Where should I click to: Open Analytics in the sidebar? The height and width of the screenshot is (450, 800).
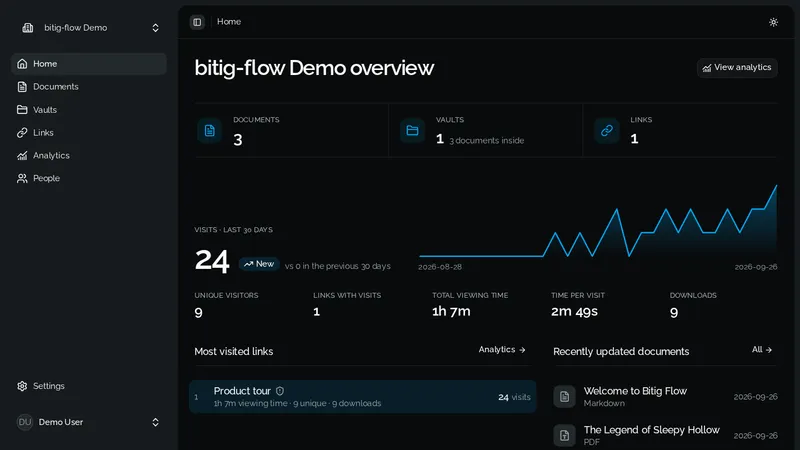coord(89,156)
